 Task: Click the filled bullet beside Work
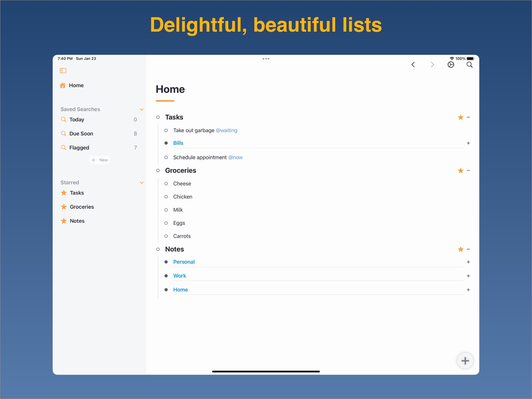166,276
